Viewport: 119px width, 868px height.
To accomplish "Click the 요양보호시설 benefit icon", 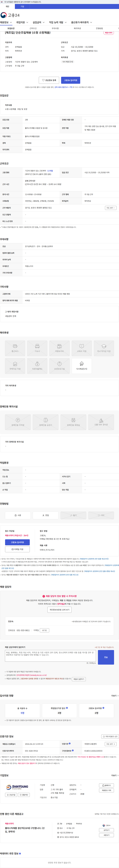I will pos(59,366).
